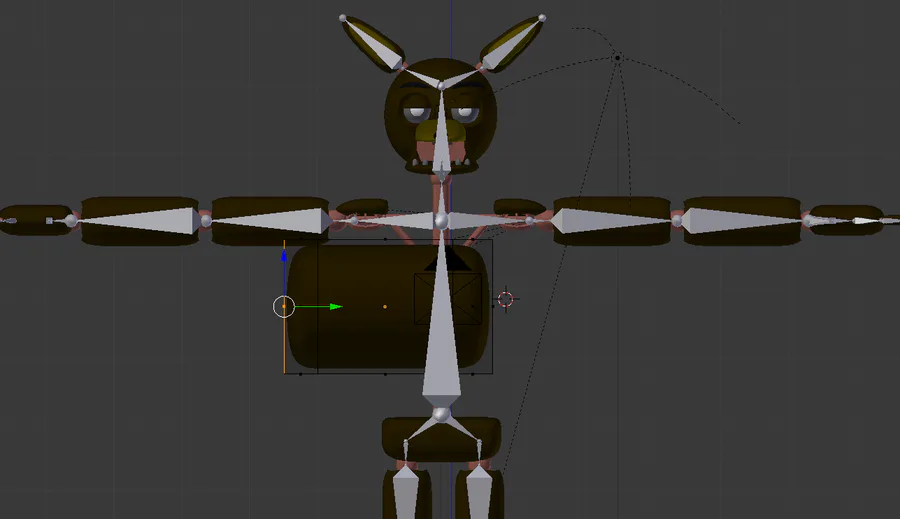Select the hand mesh at the screen-right edge
Viewport: 900px width, 519px height.
point(848,220)
